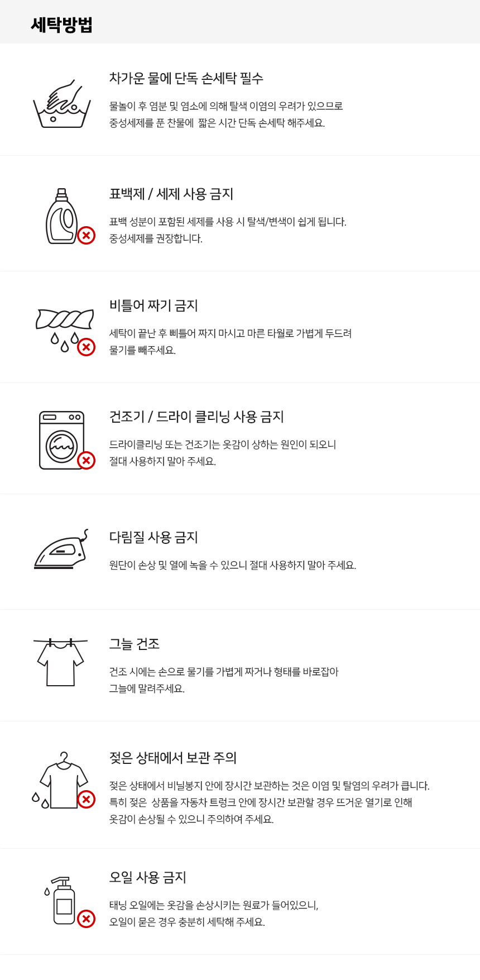Click the T-shirt on clothesline icon

60,662
